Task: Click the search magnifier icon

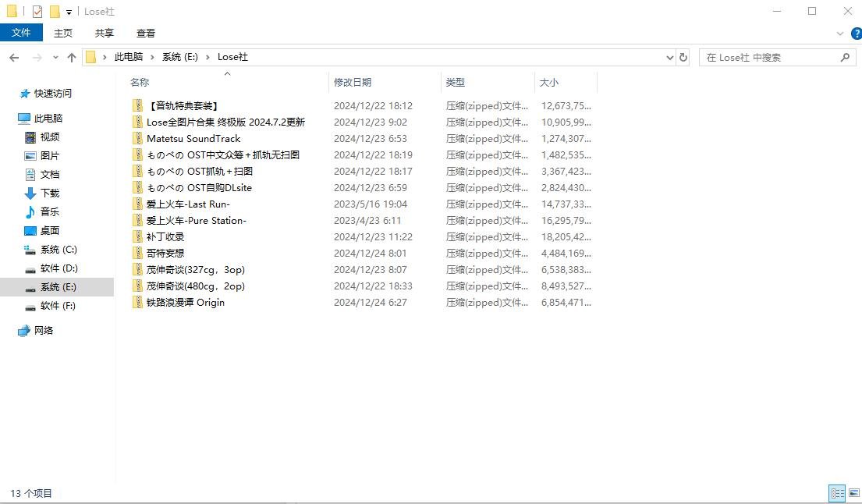Action: (845, 58)
